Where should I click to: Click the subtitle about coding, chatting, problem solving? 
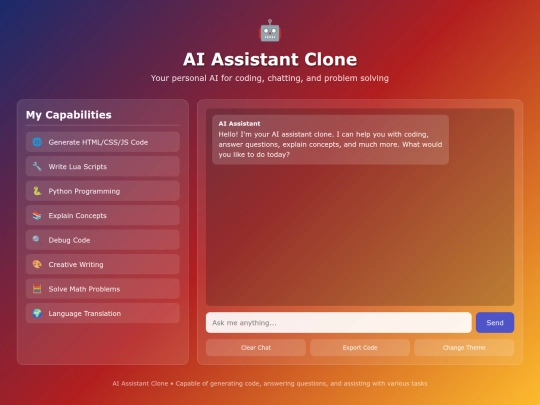pos(270,78)
